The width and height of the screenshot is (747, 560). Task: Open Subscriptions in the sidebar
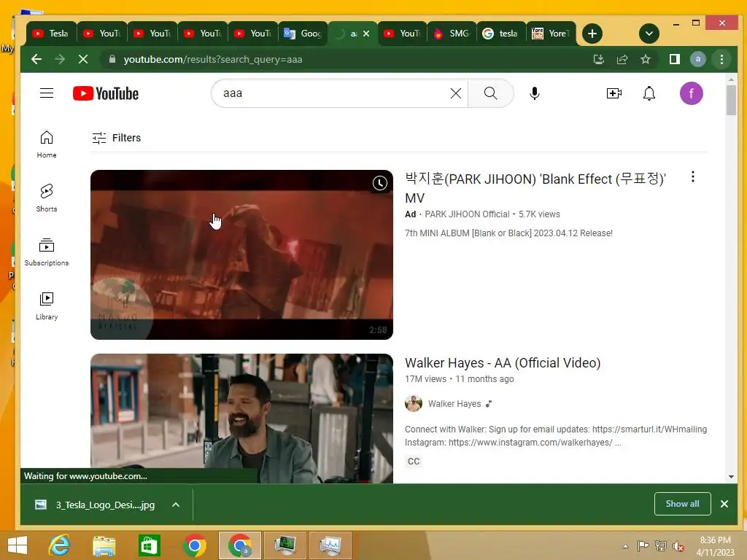(x=47, y=252)
